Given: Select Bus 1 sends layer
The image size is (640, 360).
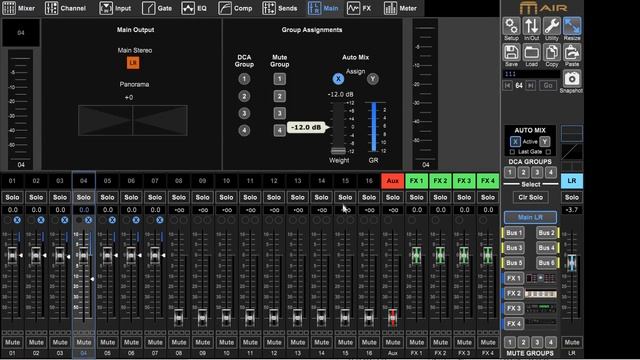Looking at the screenshot, I should click(x=513, y=233).
